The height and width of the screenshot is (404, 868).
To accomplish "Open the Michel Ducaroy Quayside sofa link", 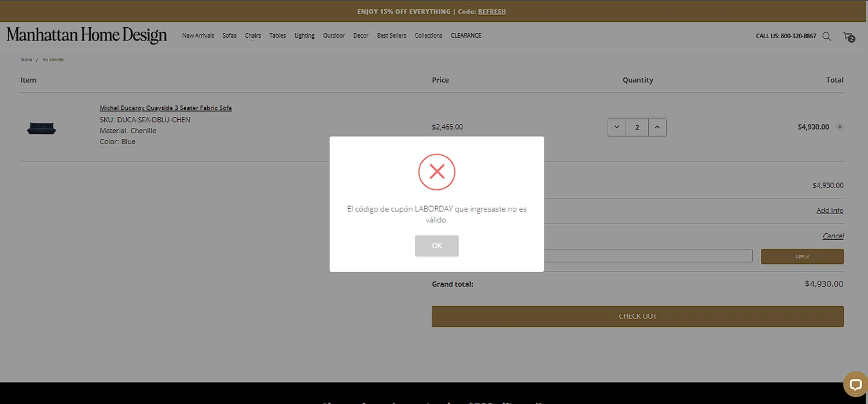I will point(165,108).
